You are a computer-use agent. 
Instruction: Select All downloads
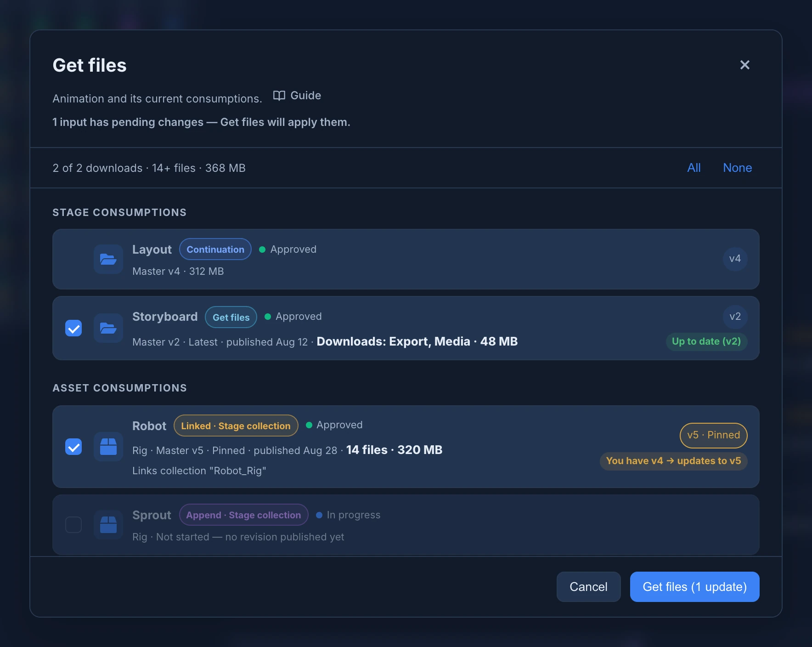pos(694,168)
